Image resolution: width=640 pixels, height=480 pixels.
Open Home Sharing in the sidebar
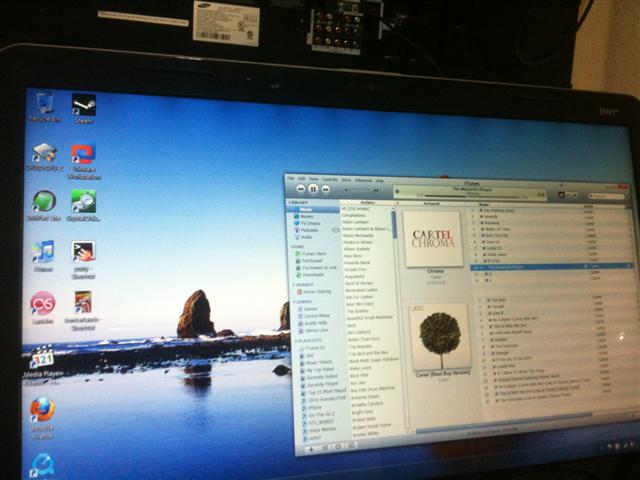pyautogui.click(x=314, y=291)
